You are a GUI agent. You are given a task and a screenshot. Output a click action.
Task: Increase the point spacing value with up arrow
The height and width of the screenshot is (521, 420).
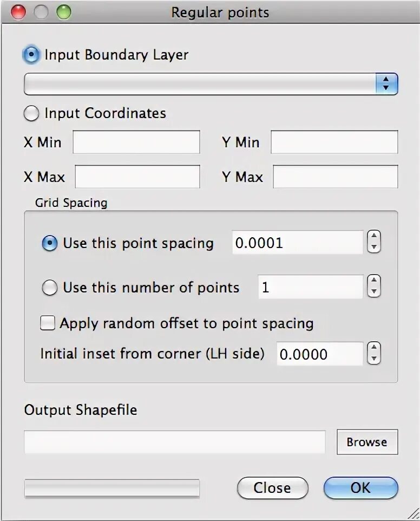pos(373,237)
